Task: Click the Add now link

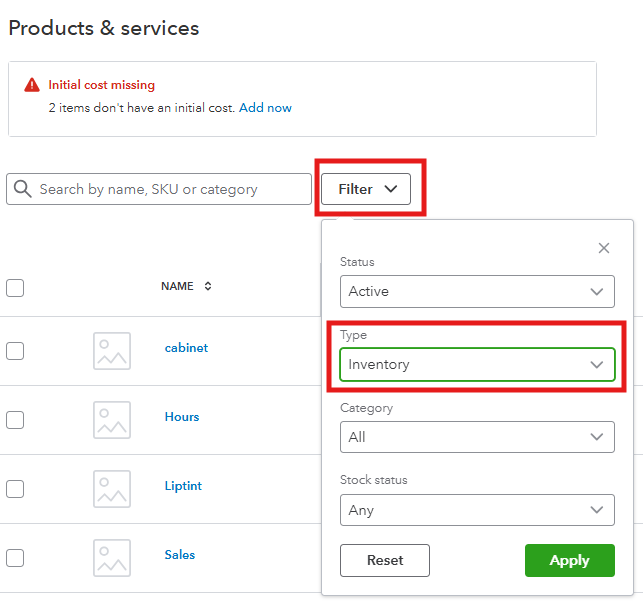Action: [265, 108]
